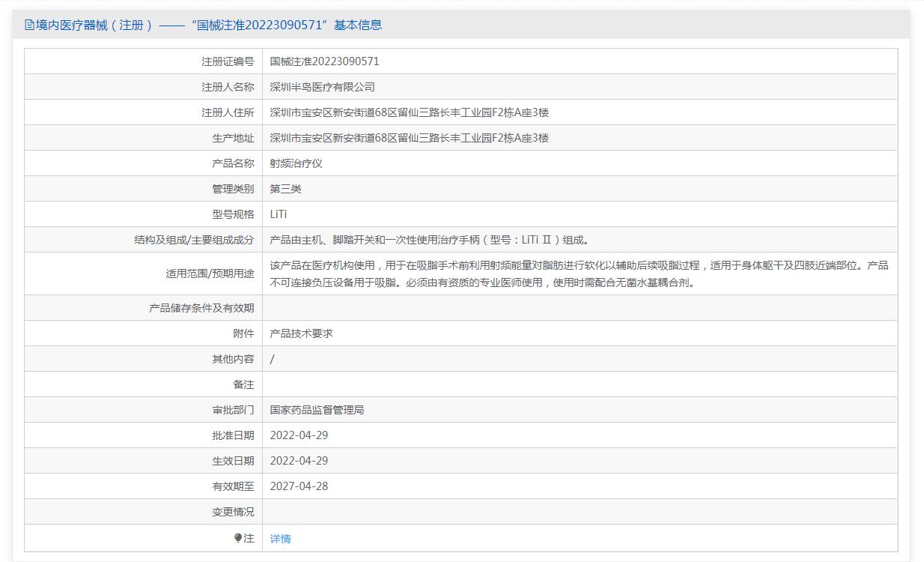Select the composition text starting 产品由主机
Screen dimensions: 924x562
pyautogui.click(x=430, y=240)
